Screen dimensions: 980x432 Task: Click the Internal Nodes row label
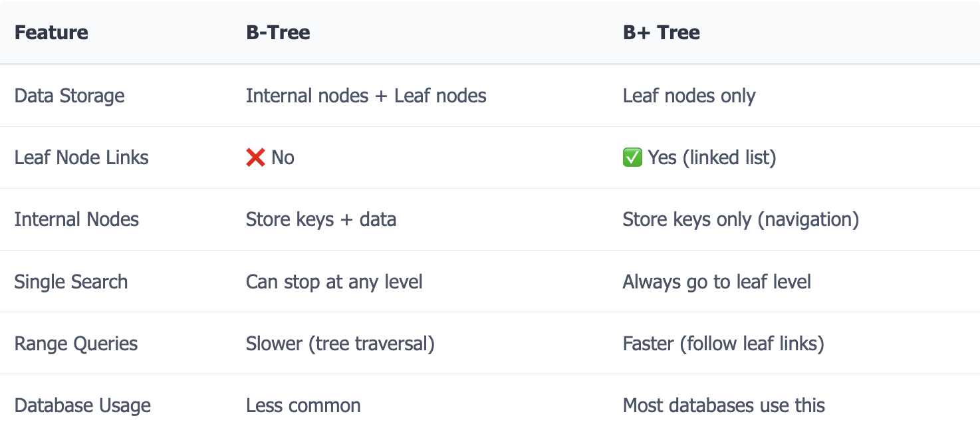[76, 219]
